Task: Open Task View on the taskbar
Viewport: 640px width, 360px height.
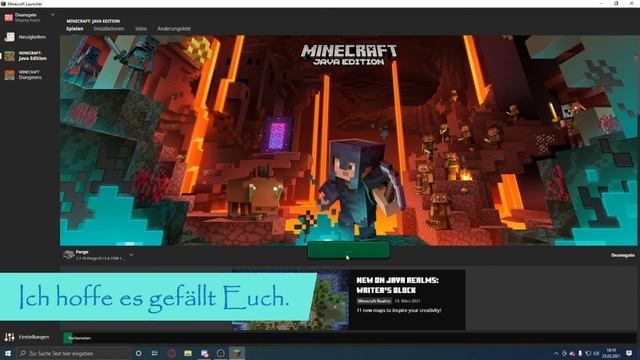Action: pyautogui.click(x=155, y=353)
